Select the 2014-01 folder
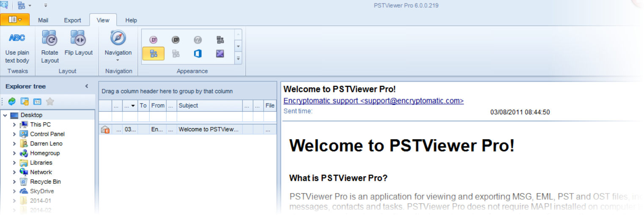The width and height of the screenshot is (644, 215). (40, 201)
